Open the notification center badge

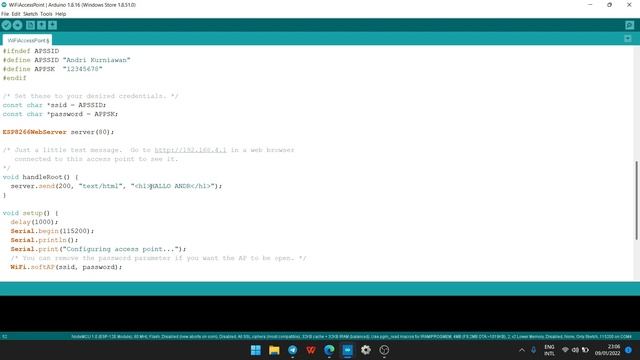click(629, 350)
